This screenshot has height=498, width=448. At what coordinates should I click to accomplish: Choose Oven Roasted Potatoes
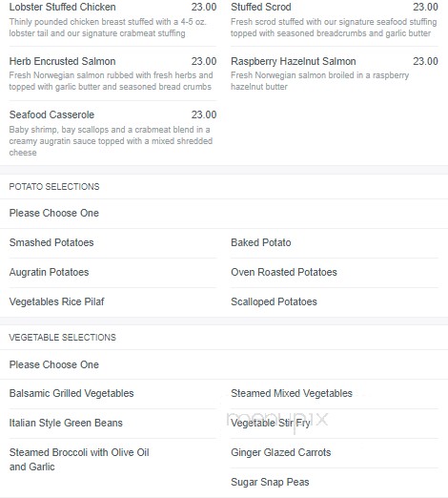click(x=284, y=272)
